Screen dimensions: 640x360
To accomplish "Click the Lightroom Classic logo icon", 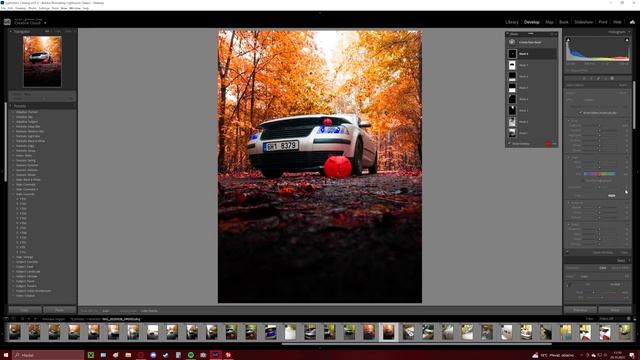I will [x=7, y=22].
